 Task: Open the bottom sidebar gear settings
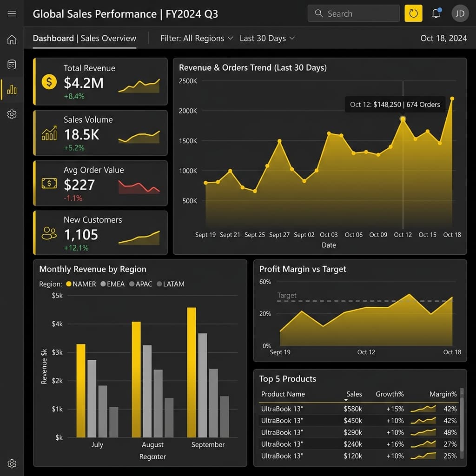12,463
